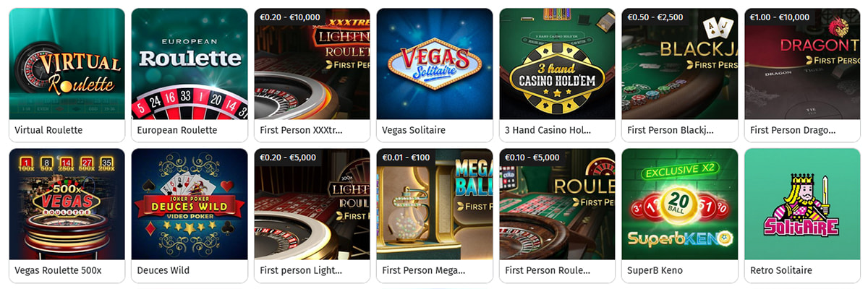Launch the European Roulette game tile
The image size is (868, 289).
(x=190, y=64)
